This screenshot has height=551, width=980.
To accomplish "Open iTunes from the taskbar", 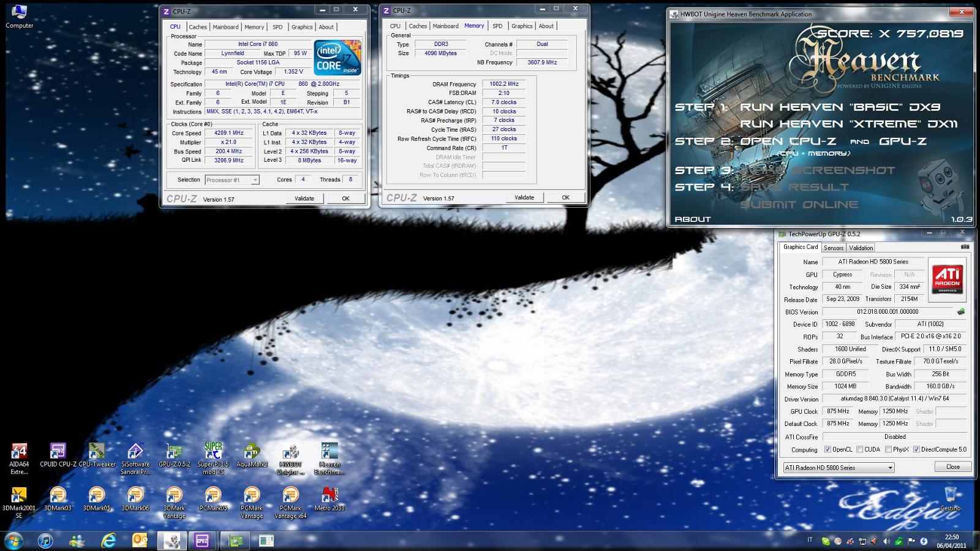I will coord(45,541).
